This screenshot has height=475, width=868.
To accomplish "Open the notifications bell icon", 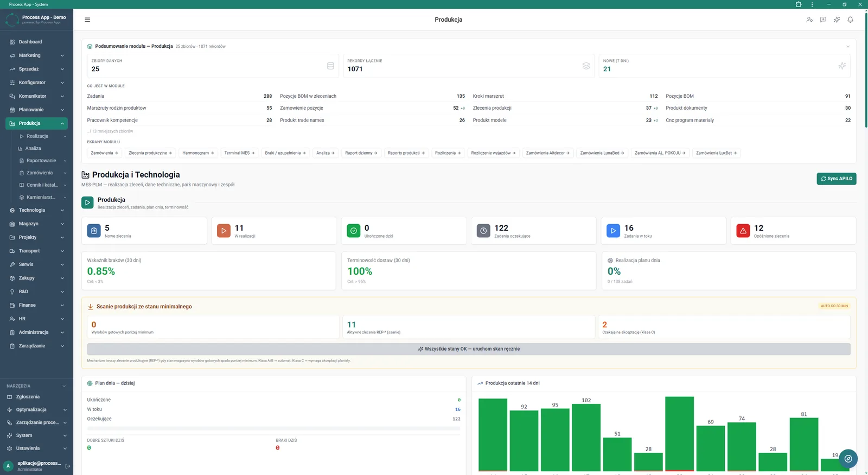I will click(x=850, y=20).
